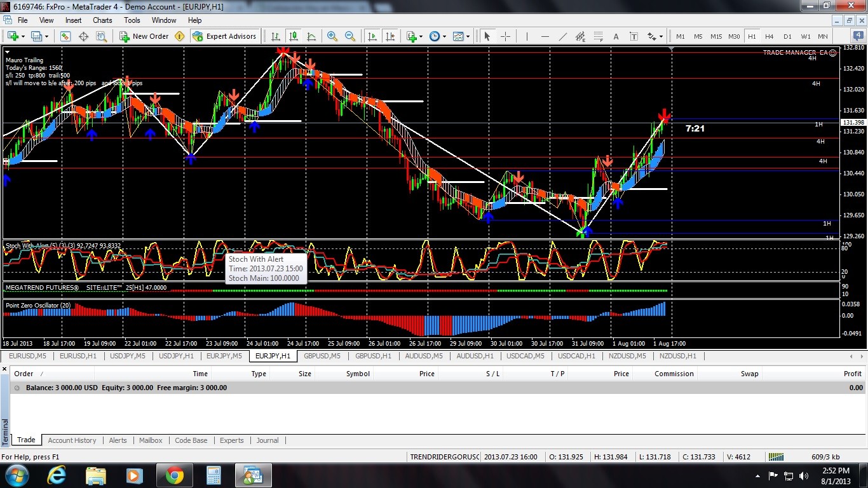Sort orders by the Profit column header
The height and width of the screenshot is (488, 868).
pos(852,374)
